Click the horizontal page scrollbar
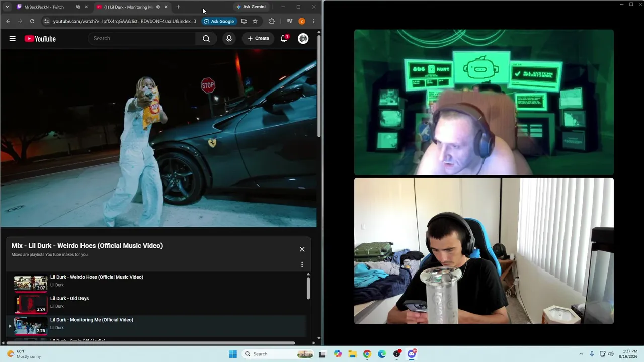The width and height of the screenshot is (644, 362). [151, 343]
